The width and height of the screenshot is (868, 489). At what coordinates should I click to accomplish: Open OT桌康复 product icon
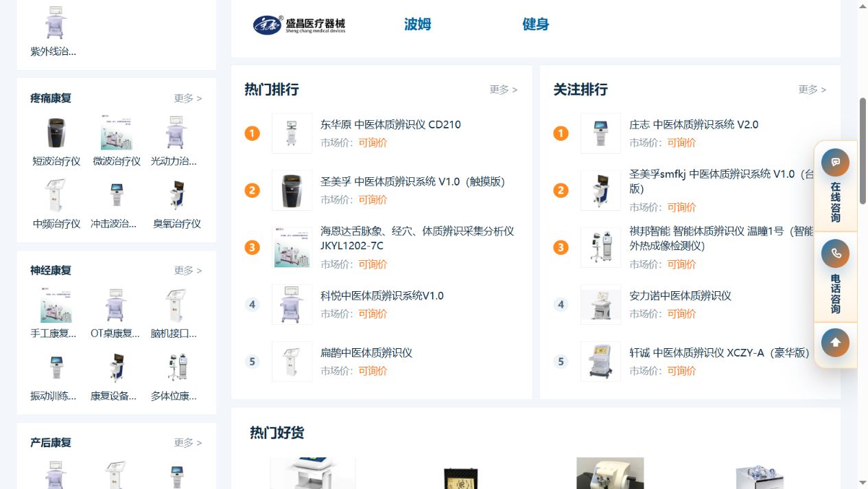tap(117, 306)
